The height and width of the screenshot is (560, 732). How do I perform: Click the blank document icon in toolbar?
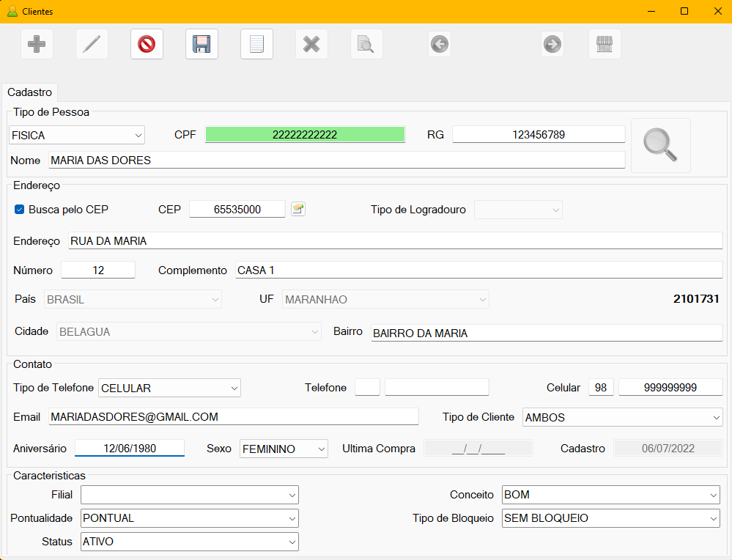256,44
